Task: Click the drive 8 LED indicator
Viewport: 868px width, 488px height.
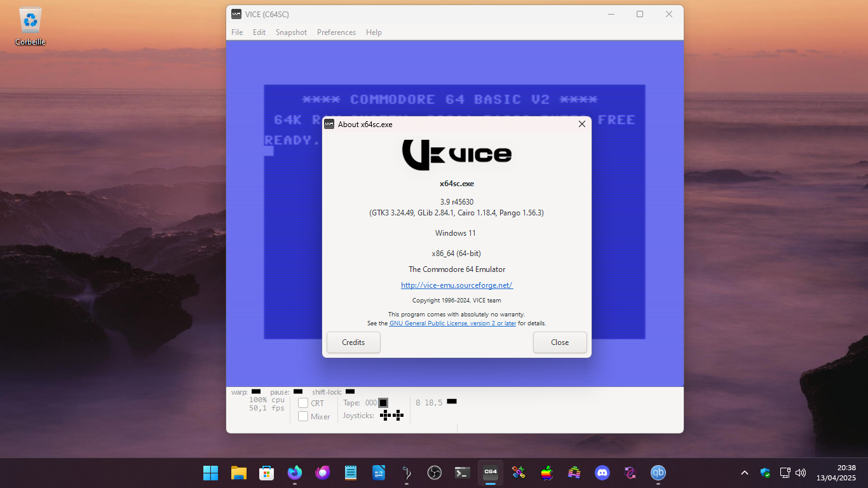Action: point(452,402)
